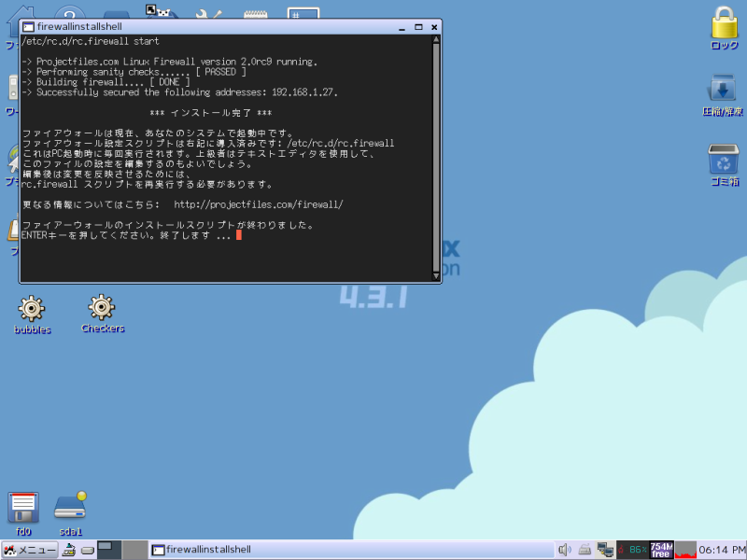This screenshot has height=560, width=747.
Task: Close the firewallinstallshell window
Action: point(434,27)
